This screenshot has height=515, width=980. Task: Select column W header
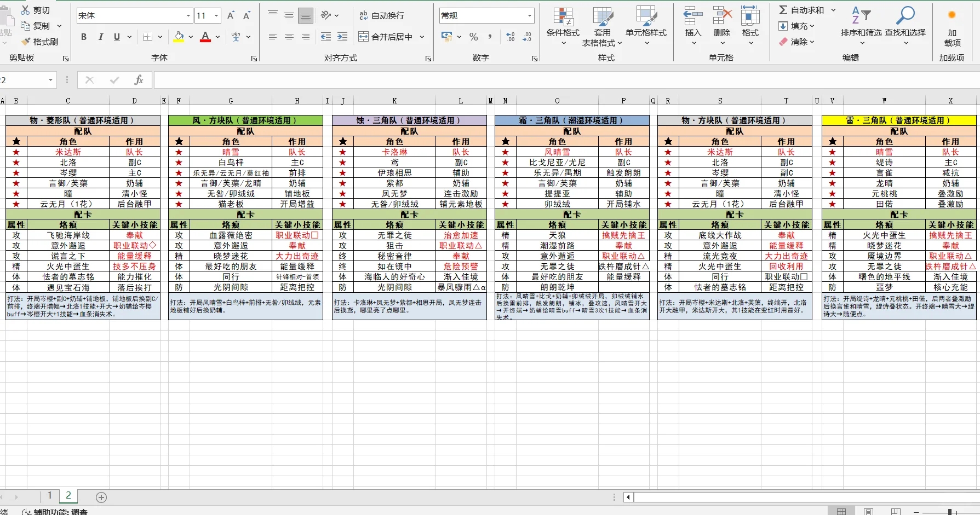tap(884, 101)
